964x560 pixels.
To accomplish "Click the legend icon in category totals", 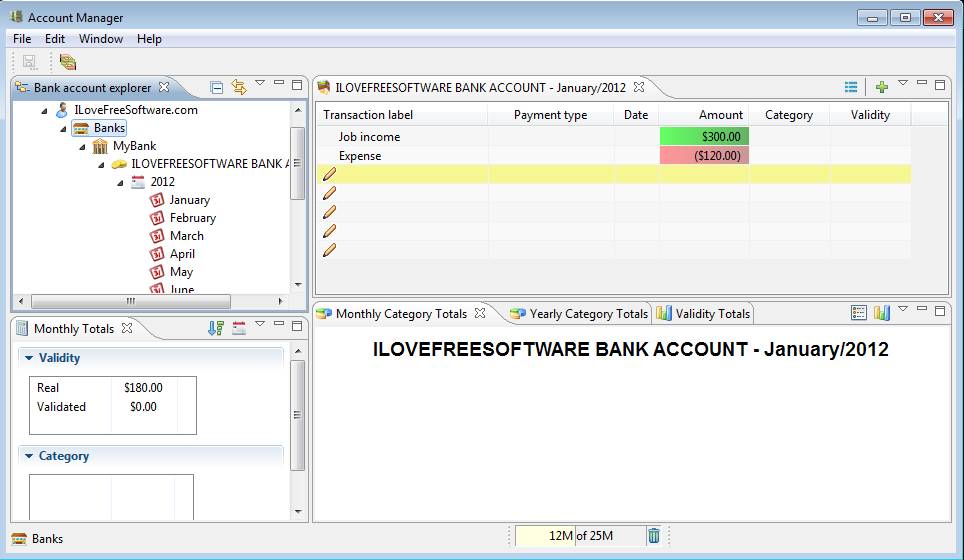I will tap(859, 313).
